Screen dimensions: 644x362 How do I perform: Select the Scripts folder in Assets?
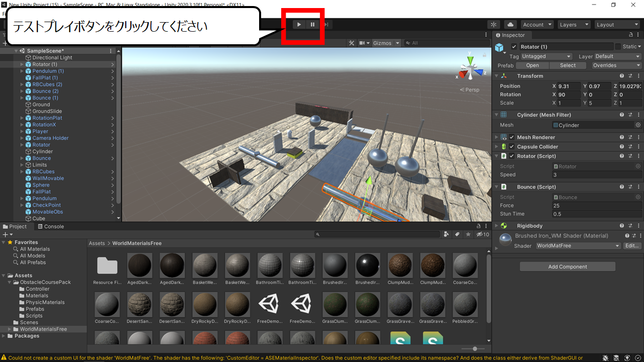click(34, 316)
